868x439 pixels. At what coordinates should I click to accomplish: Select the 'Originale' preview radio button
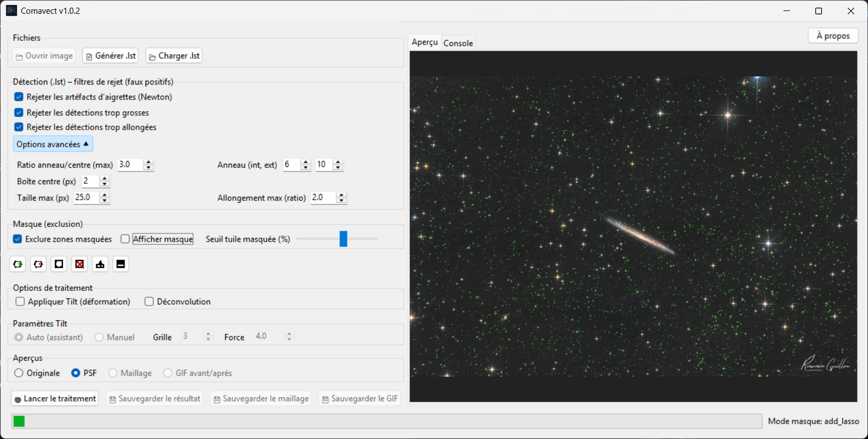(x=19, y=373)
